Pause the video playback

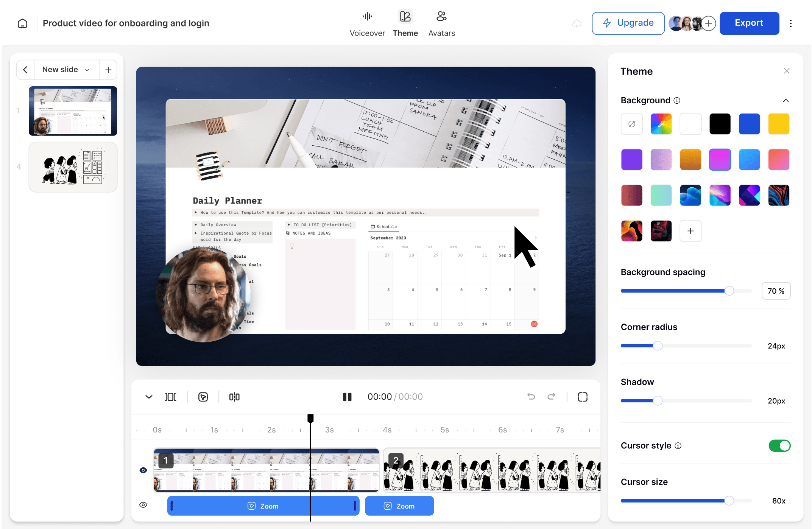tap(347, 397)
